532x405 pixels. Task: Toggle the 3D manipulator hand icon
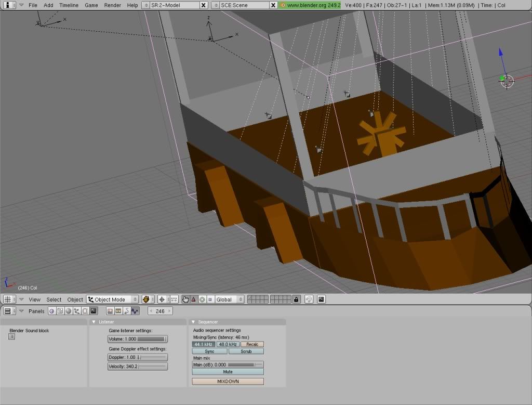click(185, 299)
